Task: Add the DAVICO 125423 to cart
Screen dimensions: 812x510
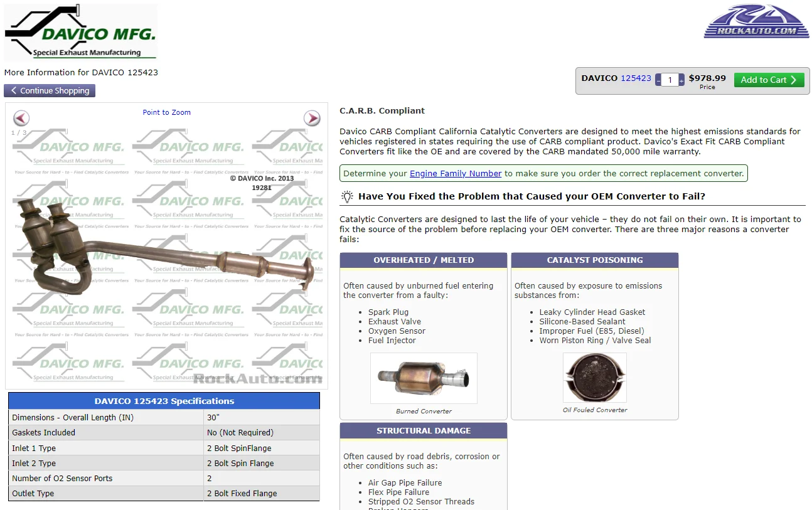Action: 769,80
